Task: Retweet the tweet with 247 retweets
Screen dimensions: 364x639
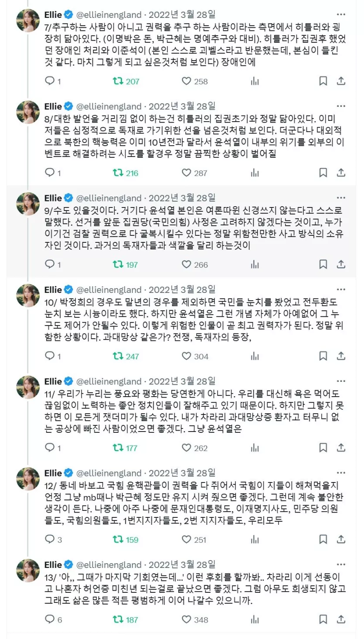Action: pos(118,356)
